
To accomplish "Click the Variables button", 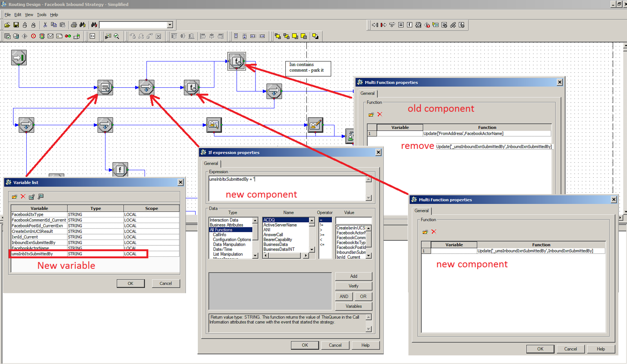I will (x=353, y=306).
